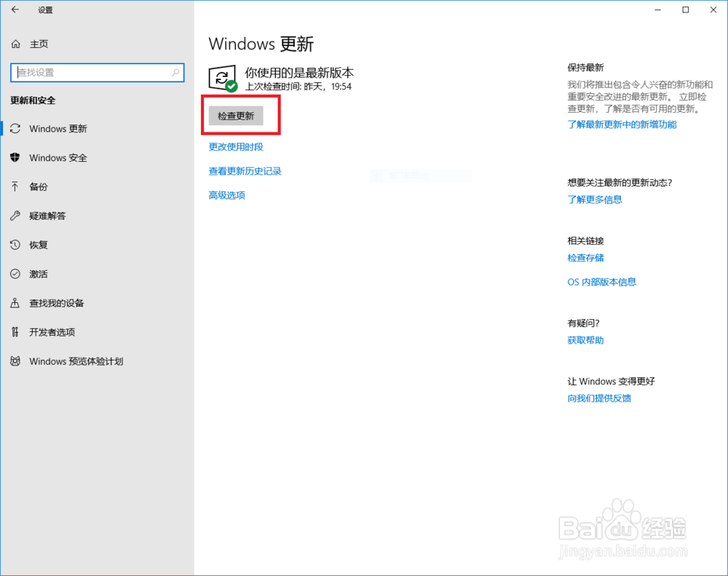The width and height of the screenshot is (728, 576).
Task: Click the 恢复 recovery clock icon
Action: point(15,245)
